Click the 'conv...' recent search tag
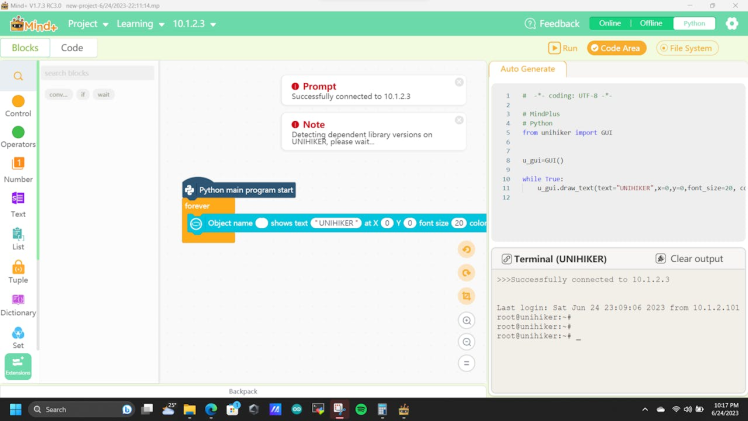 pos(58,94)
